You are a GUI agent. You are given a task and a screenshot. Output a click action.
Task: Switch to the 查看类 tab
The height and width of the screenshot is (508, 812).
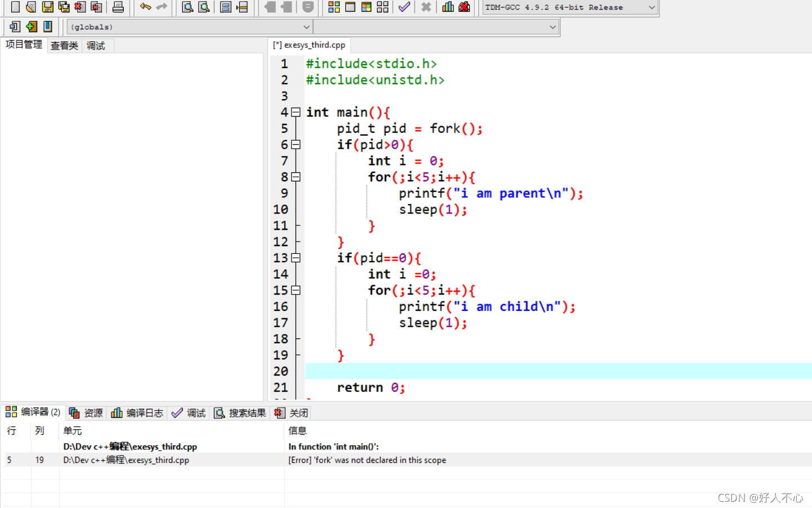pyautogui.click(x=64, y=45)
